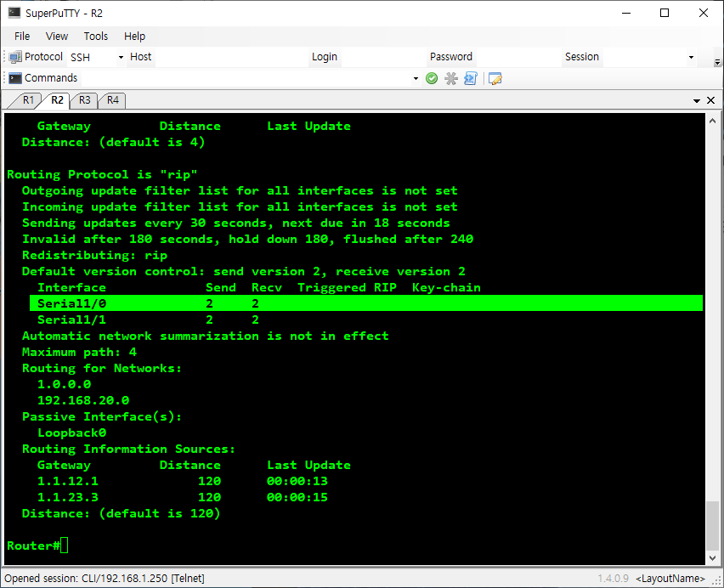Open the File menu
Image resolution: width=724 pixels, height=588 pixels.
pyautogui.click(x=22, y=36)
